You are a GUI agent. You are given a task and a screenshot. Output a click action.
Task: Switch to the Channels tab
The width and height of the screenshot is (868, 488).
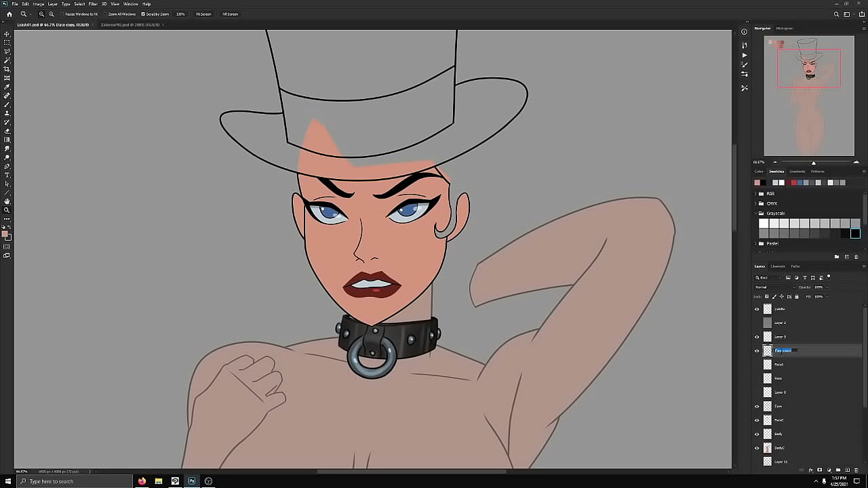coord(778,266)
